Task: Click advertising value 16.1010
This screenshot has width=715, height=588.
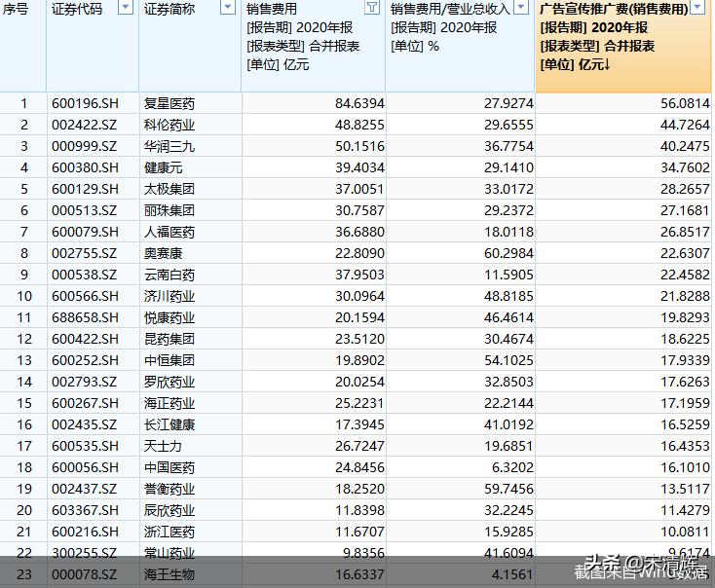Action: (x=686, y=467)
